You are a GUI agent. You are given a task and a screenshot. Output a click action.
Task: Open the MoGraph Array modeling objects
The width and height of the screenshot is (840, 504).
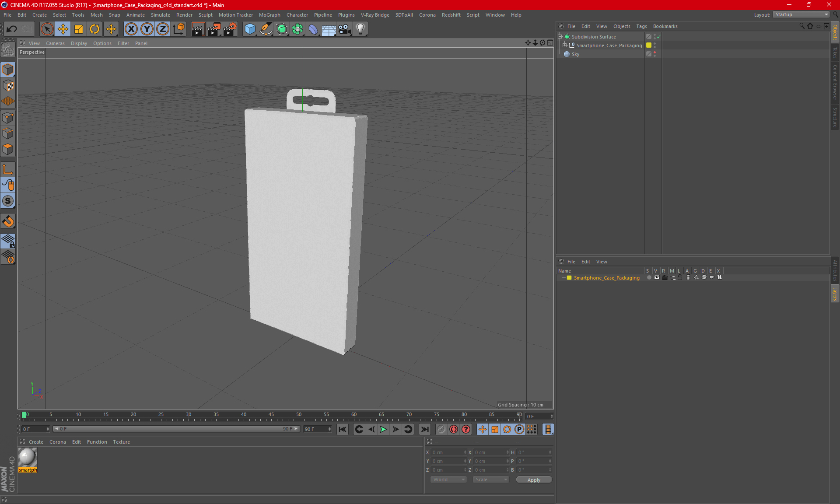coord(297,29)
